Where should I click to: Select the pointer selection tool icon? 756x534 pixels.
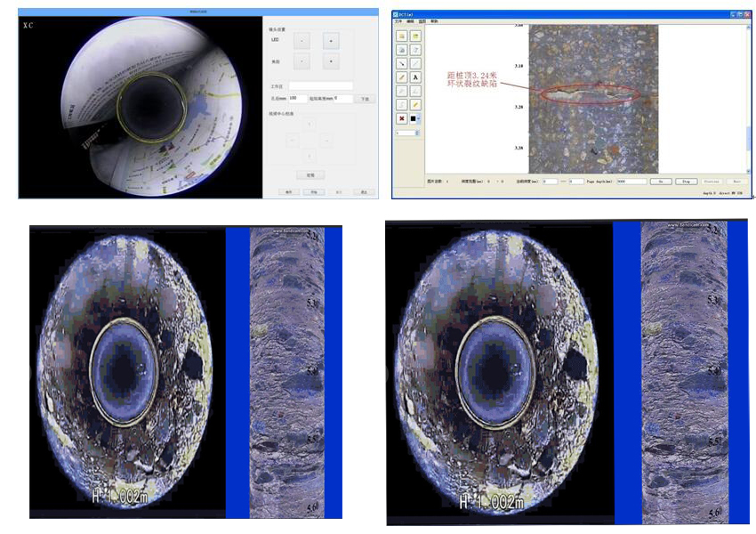[401, 62]
